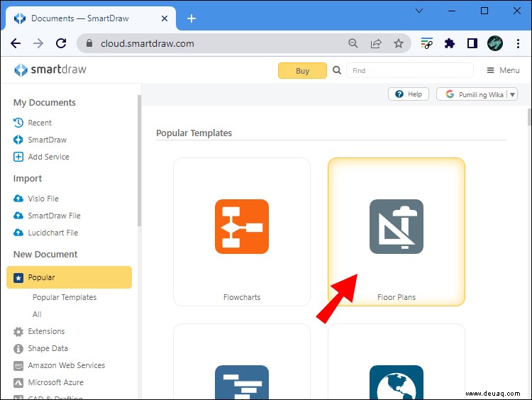Open the Recent documents clock icon

point(18,123)
